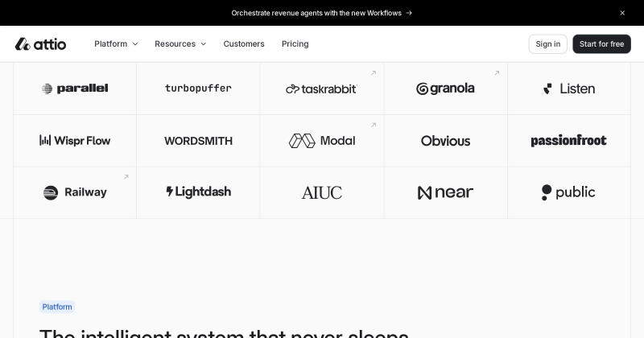Open the Customers page
Screen dimensions: 644x338
pos(244,44)
